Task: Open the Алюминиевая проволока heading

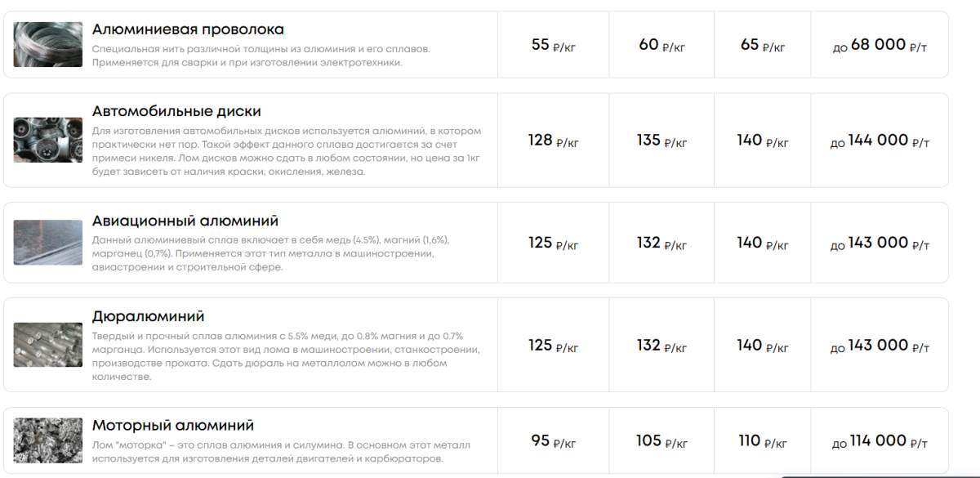Action: click(x=188, y=29)
